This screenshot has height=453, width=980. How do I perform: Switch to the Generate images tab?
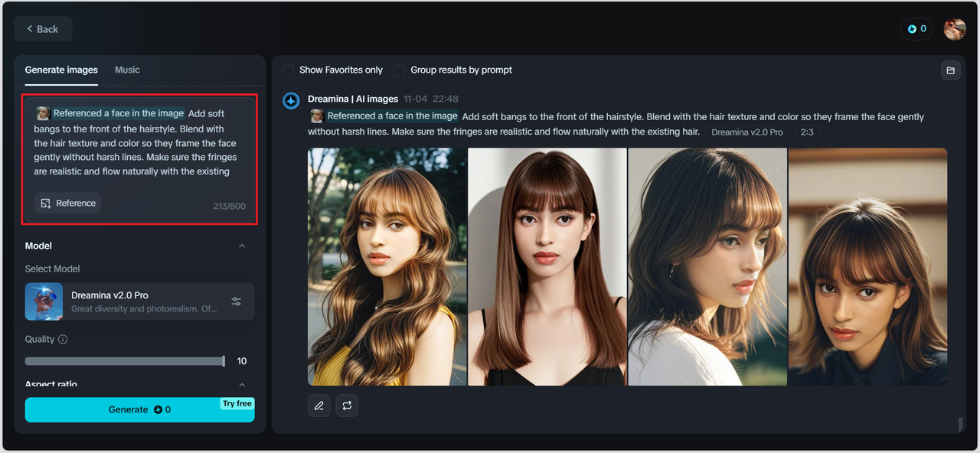61,70
